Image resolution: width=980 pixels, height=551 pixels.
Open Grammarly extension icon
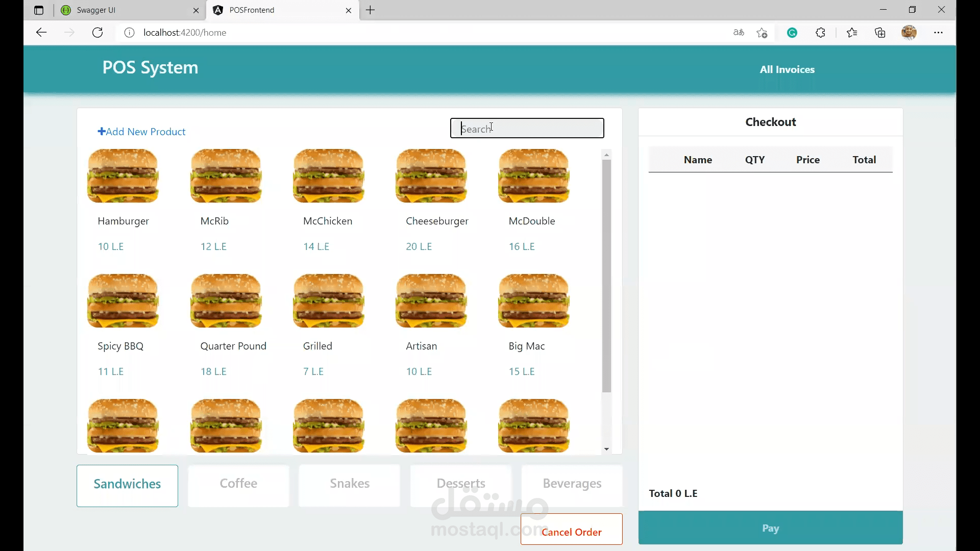point(792,33)
